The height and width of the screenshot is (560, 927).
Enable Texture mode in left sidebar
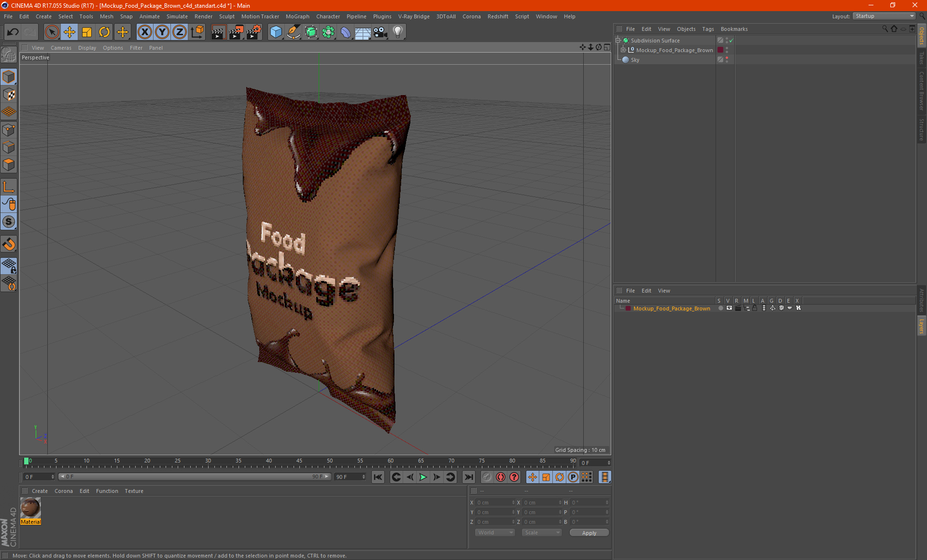[9, 95]
